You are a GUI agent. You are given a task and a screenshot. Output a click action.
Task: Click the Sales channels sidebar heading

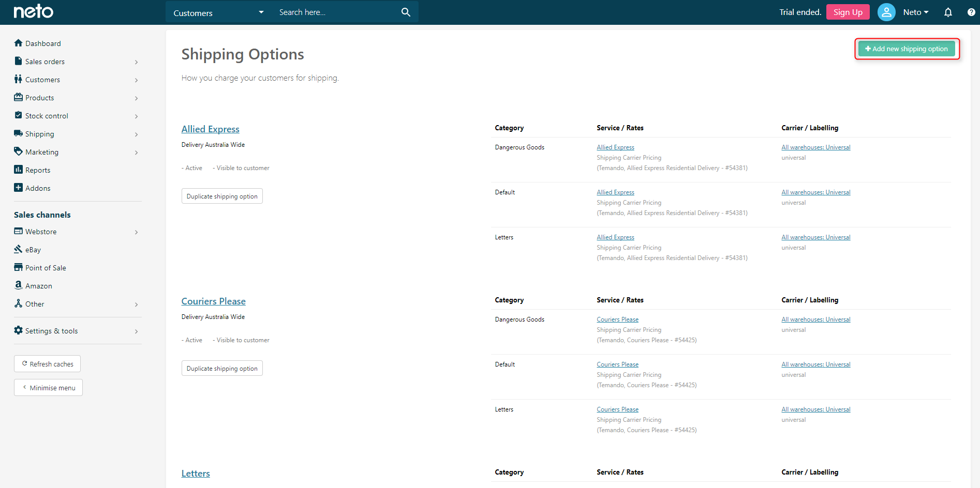click(x=42, y=215)
